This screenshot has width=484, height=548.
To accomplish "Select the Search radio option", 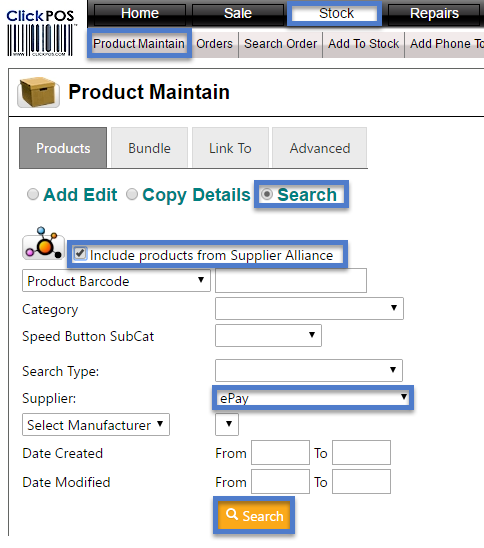I will [267, 194].
